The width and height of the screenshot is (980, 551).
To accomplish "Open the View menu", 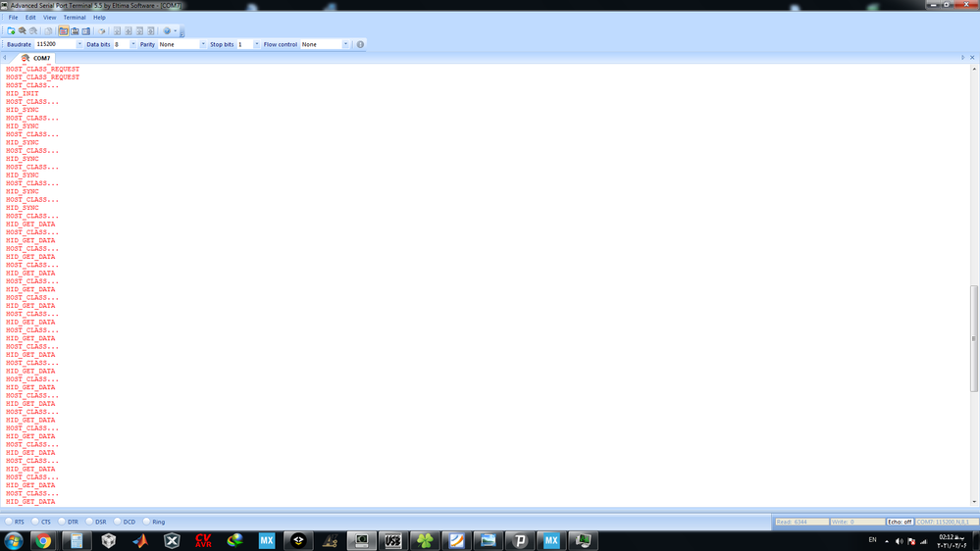I will (49, 18).
